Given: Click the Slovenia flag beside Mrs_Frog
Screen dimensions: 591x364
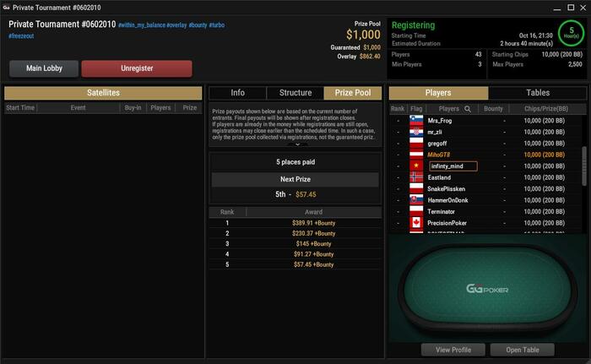Looking at the screenshot, I should (416, 120).
